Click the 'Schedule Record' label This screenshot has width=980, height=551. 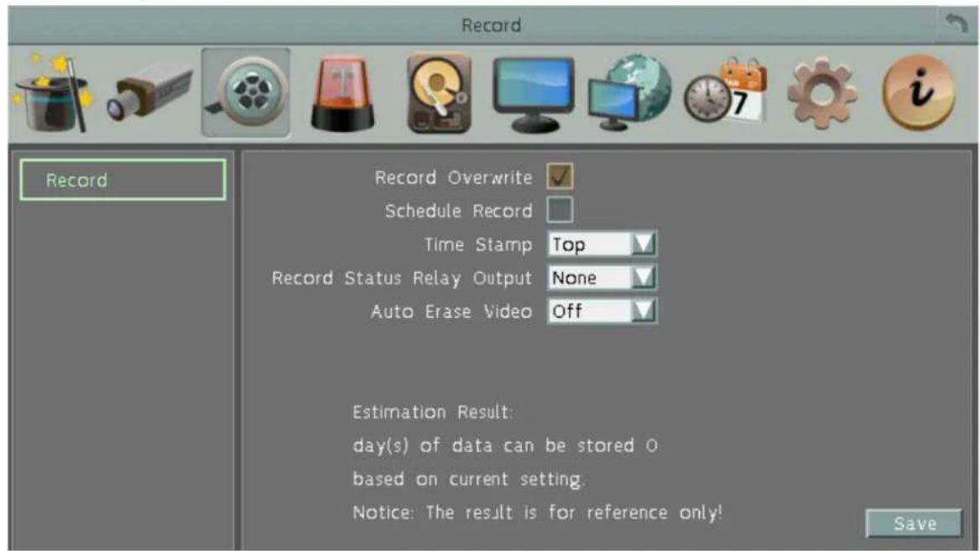(x=459, y=211)
